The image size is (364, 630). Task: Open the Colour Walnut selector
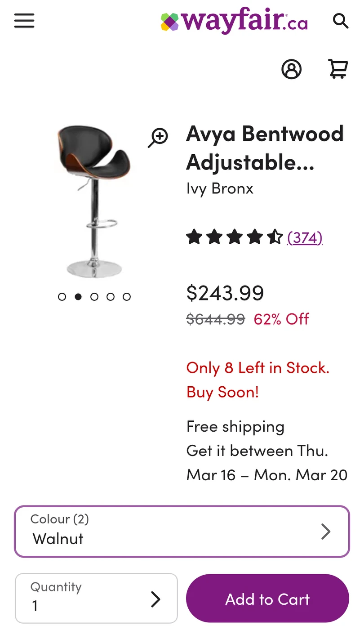point(182,532)
